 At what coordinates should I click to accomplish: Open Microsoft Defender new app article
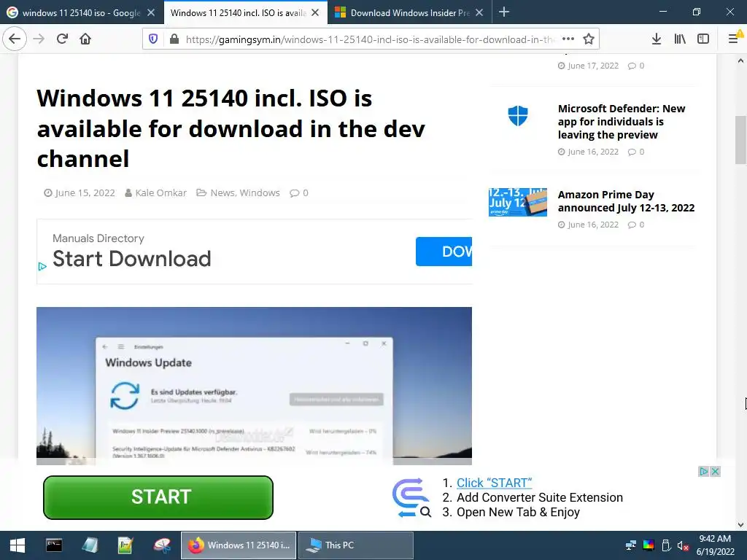(x=622, y=122)
